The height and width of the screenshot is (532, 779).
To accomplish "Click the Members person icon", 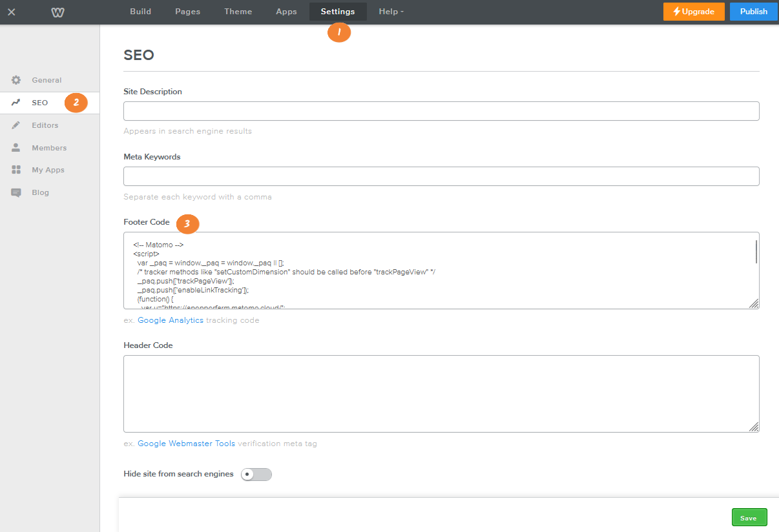I will coord(16,147).
